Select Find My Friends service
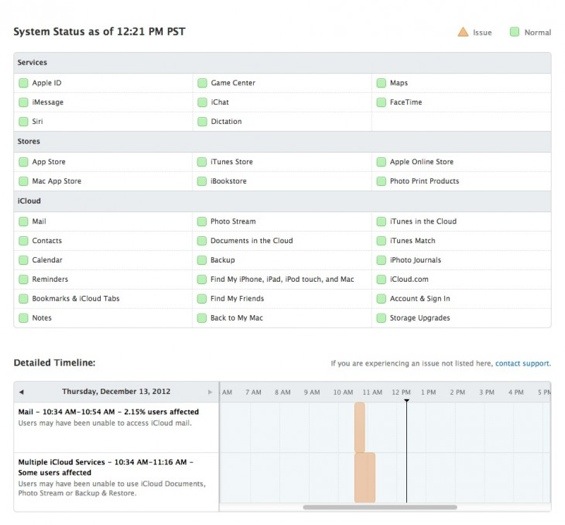 pyautogui.click(x=237, y=298)
